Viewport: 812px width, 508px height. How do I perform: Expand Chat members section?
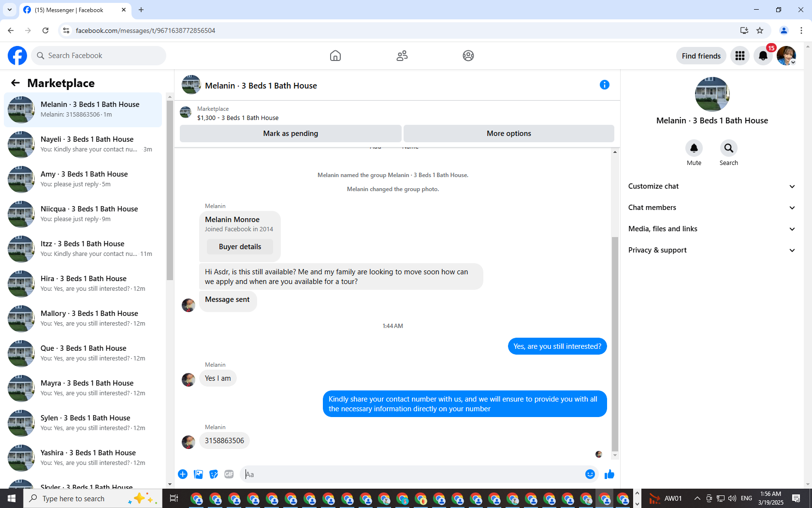click(x=711, y=208)
